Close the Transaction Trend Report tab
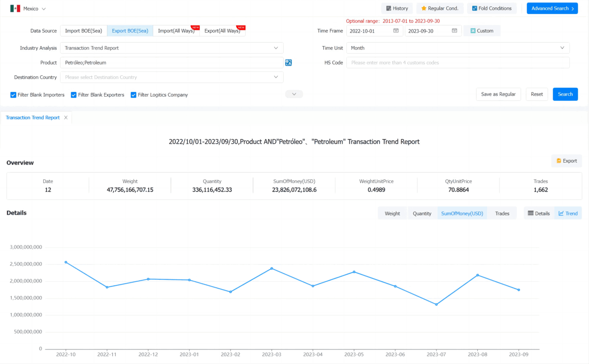The width and height of the screenshot is (589, 364). 66,118
